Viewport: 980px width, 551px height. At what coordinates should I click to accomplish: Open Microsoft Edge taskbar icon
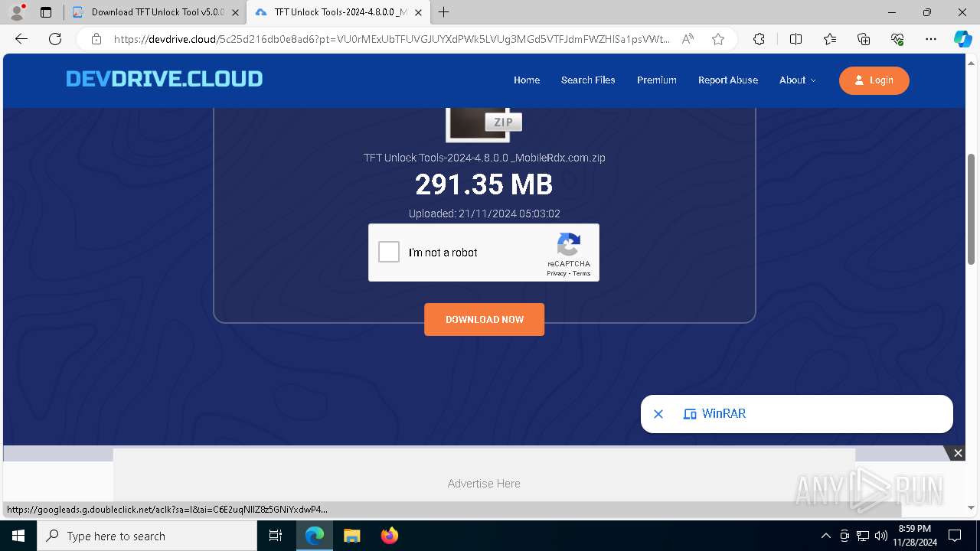coord(315,536)
